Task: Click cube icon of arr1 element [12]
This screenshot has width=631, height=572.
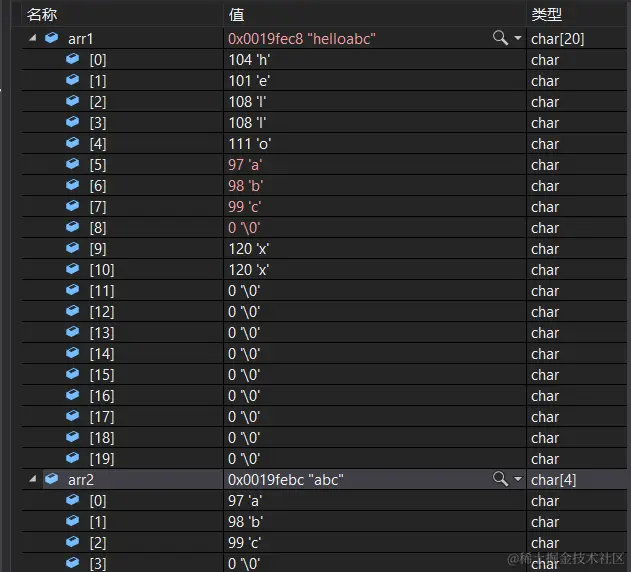Action: tap(72, 311)
